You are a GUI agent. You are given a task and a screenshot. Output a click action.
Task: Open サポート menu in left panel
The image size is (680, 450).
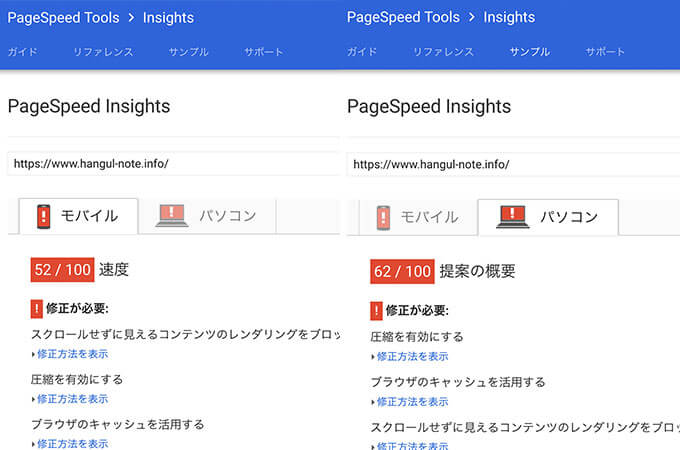coord(264,52)
